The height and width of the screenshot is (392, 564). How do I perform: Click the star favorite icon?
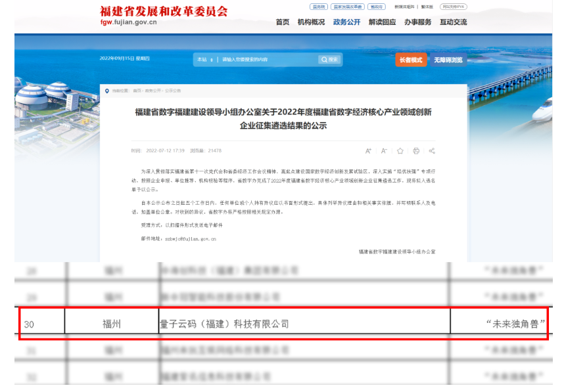[400, 151]
